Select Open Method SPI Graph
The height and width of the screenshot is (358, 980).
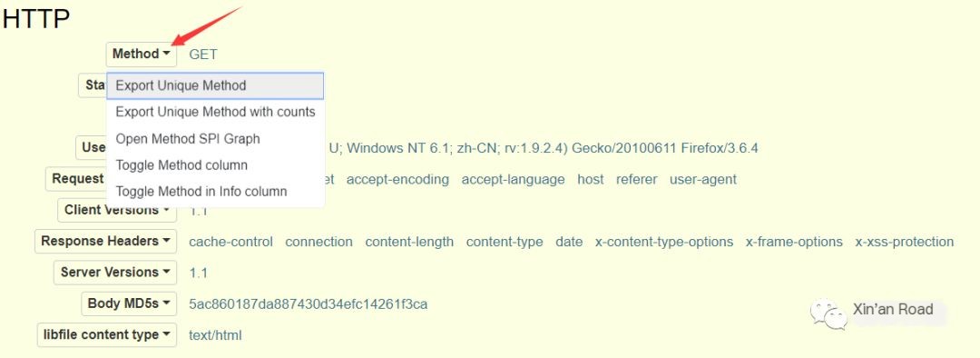point(215,139)
